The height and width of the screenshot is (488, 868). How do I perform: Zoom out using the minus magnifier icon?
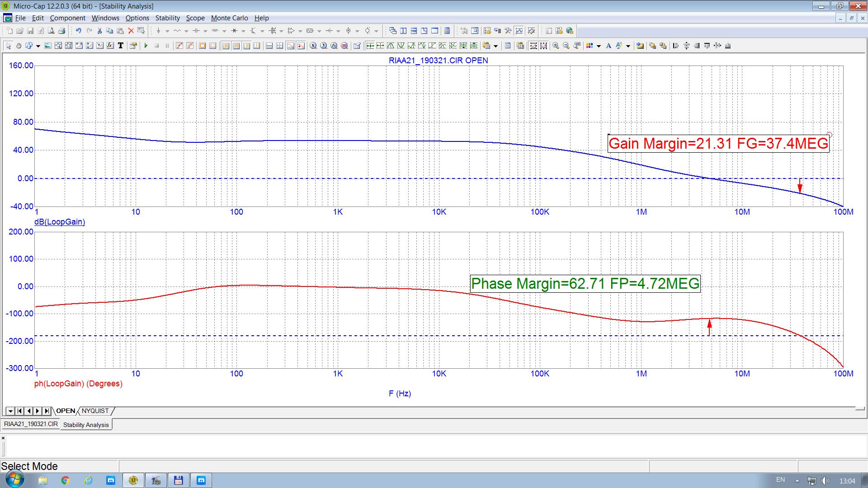pos(567,46)
